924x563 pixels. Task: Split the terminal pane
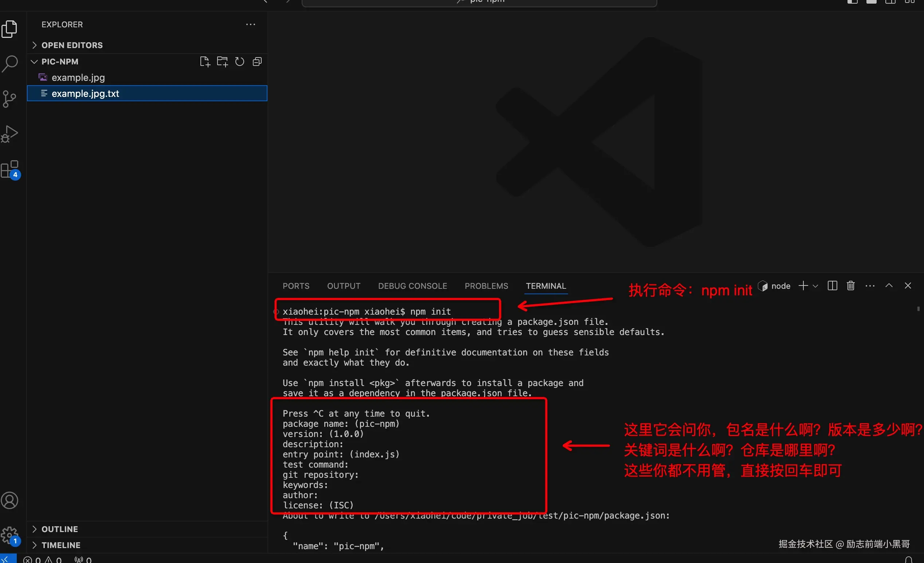(832, 286)
